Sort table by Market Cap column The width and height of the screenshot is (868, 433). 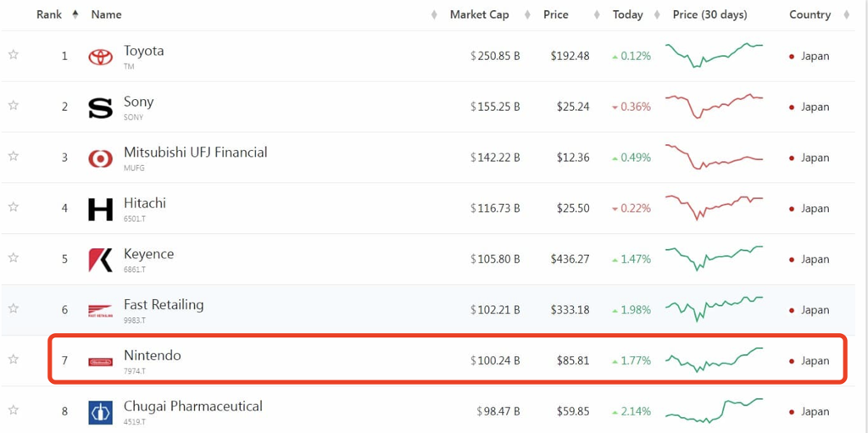click(x=479, y=15)
